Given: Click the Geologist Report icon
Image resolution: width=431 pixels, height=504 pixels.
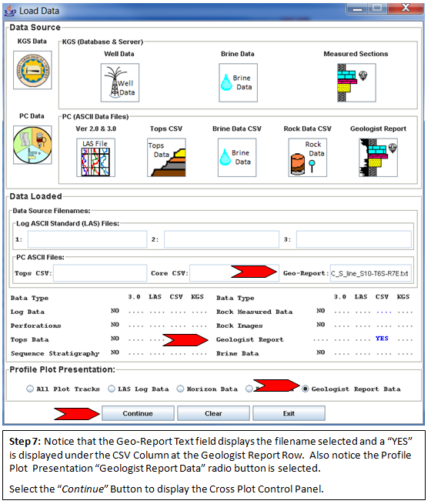Looking at the screenshot, I should (379, 158).
